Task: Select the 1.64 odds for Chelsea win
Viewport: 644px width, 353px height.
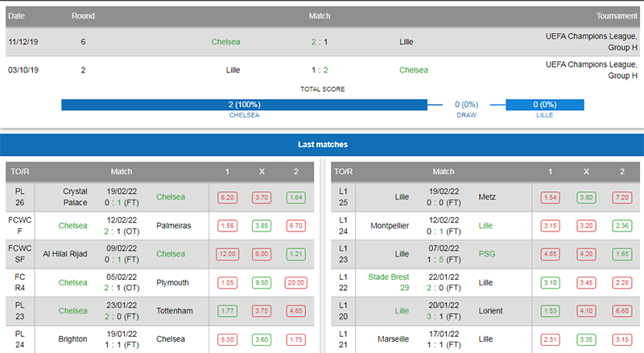Action: 295,198
